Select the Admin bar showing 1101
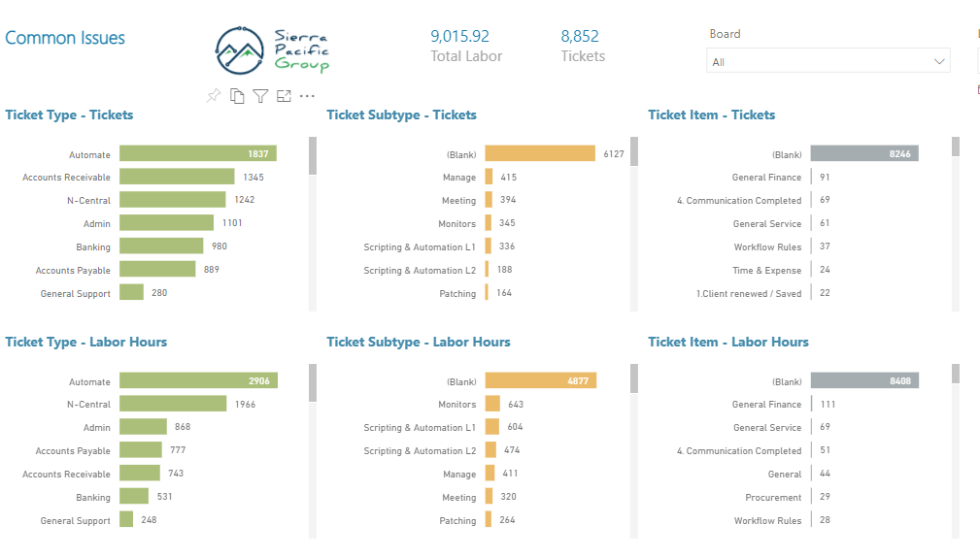 click(167, 223)
